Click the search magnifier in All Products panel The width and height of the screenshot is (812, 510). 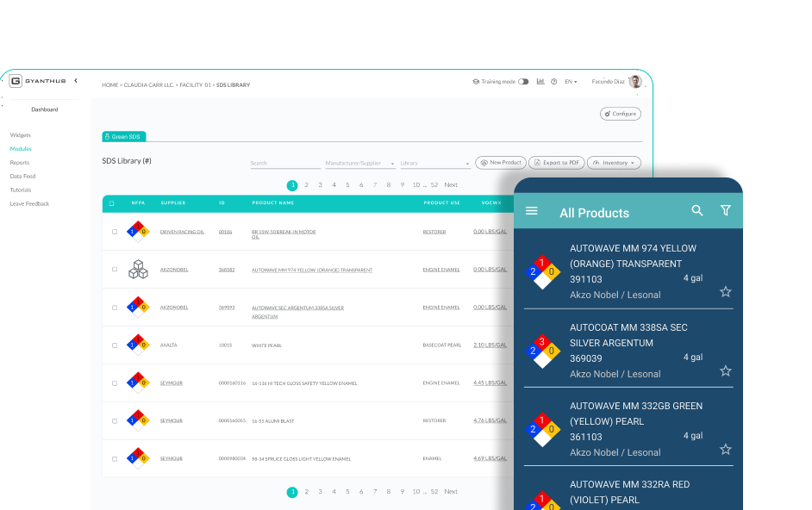(697, 210)
